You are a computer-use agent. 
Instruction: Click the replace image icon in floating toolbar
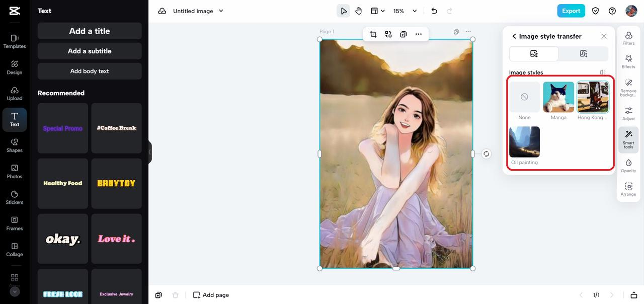(x=388, y=34)
